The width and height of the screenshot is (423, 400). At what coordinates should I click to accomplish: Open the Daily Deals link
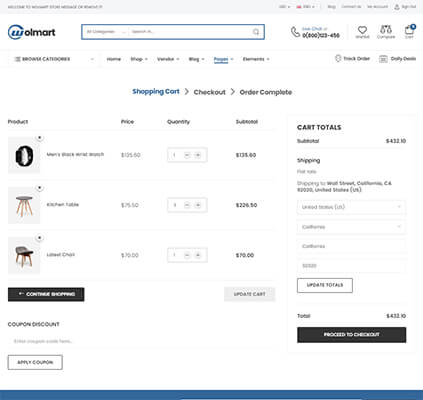(397, 59)
